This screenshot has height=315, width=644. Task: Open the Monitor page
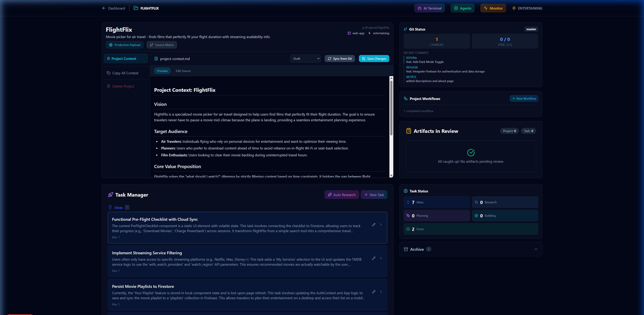pos(493,8)
